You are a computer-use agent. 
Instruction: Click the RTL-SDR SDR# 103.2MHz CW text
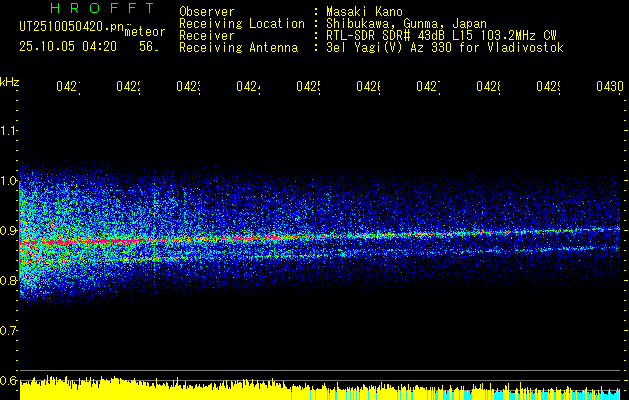click(441, 36)
